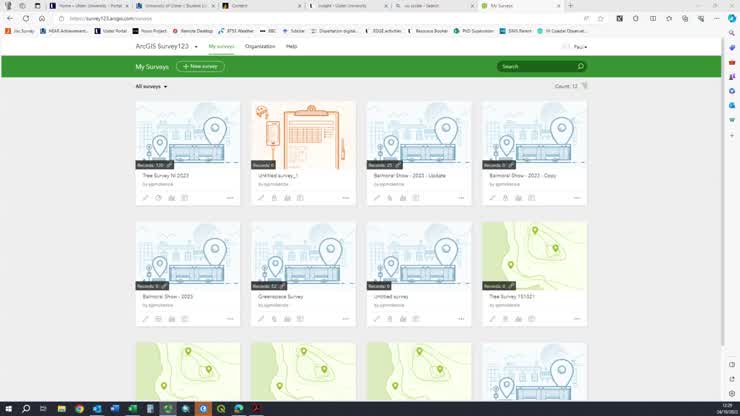Open the Greenspace Survey title link
This screenshot has width=740, height=416.
(281, 297)
